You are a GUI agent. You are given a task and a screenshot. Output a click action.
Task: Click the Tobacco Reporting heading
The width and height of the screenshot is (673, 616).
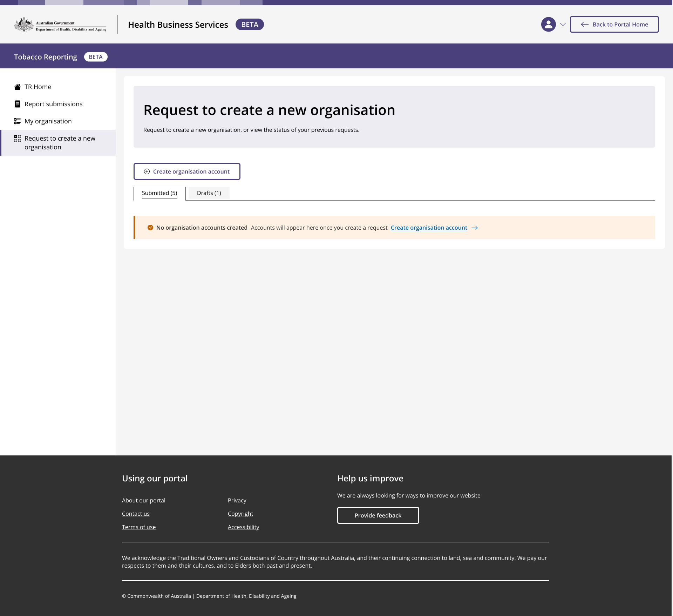[46, 57]
